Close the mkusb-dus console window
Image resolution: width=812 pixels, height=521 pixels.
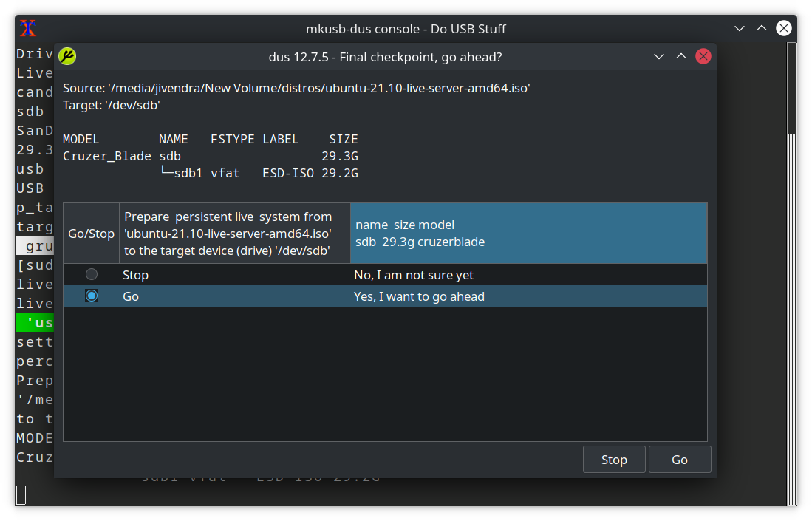(784, 29)
